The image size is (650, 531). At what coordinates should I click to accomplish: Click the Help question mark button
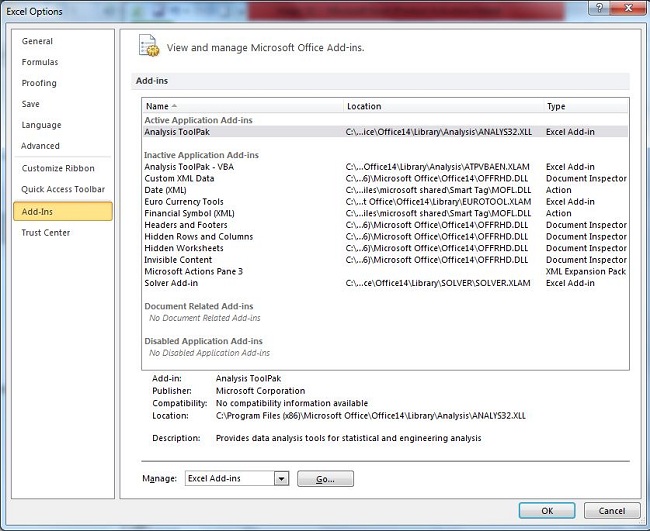(599, 8)
